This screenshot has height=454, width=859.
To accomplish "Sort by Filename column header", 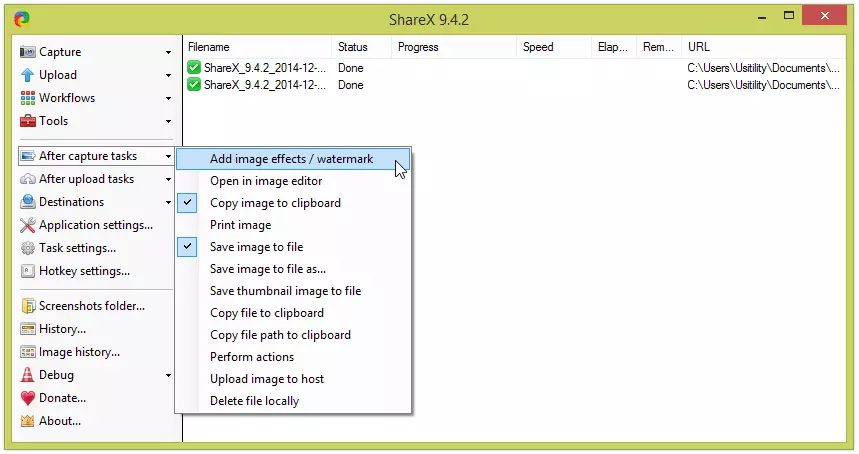I will tap(257, 47).
